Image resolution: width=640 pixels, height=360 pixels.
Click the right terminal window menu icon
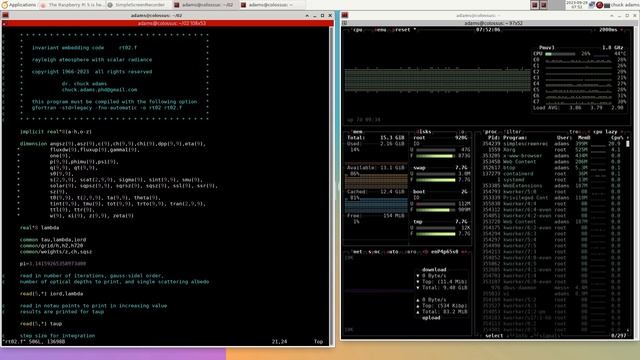[345, 16]
